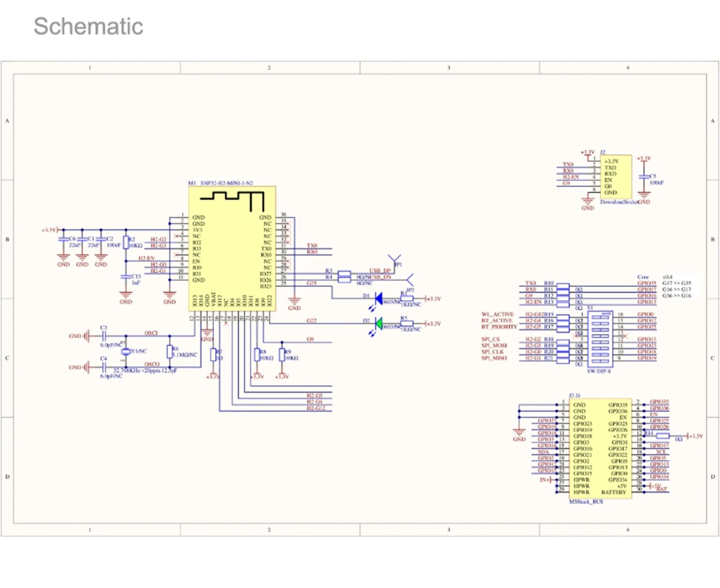Select resistor R10 on TX0 line
This screenshot has width=720, height=588.
pyautogui.click(x=563, y=286)
